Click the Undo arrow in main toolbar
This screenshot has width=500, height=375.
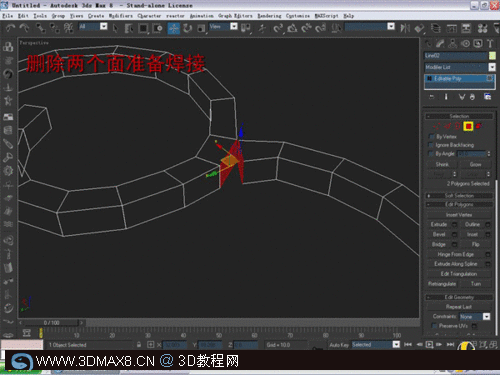click(x=11, y=28)
